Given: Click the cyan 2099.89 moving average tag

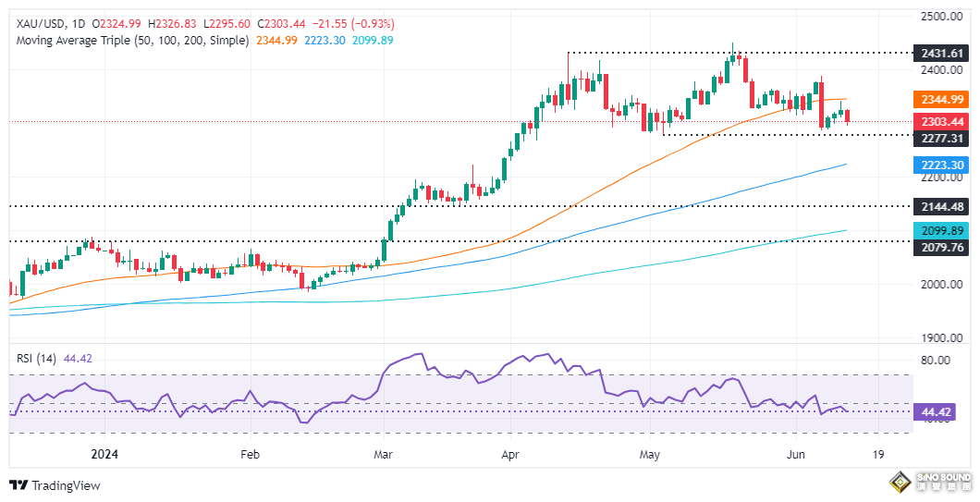Looking at the screenshot, I should pos(941,231).
